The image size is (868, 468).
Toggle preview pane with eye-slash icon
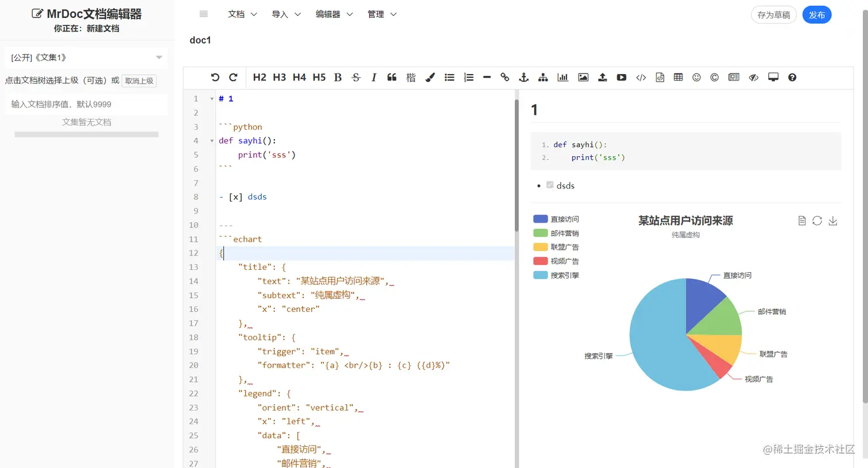(x=754, y=78)
